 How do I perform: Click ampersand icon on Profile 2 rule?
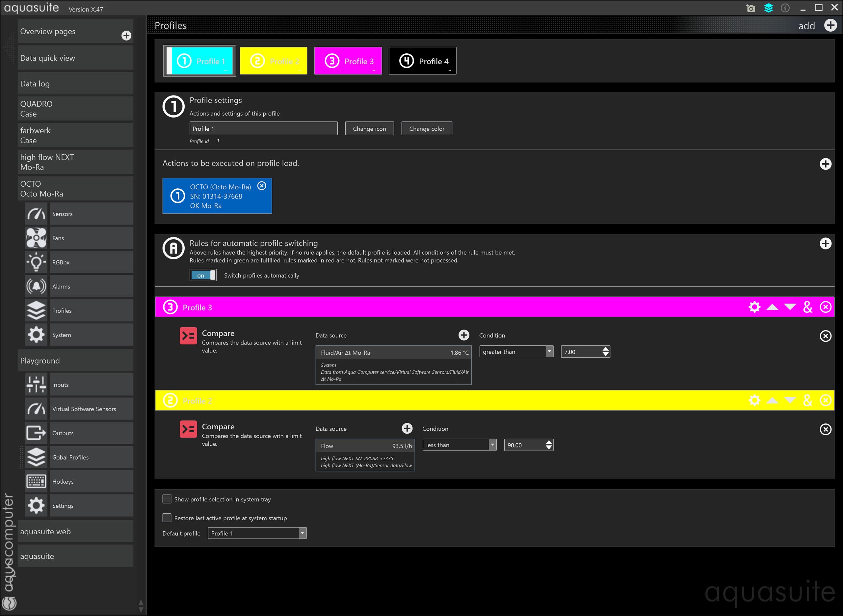[x=807, y=400]
